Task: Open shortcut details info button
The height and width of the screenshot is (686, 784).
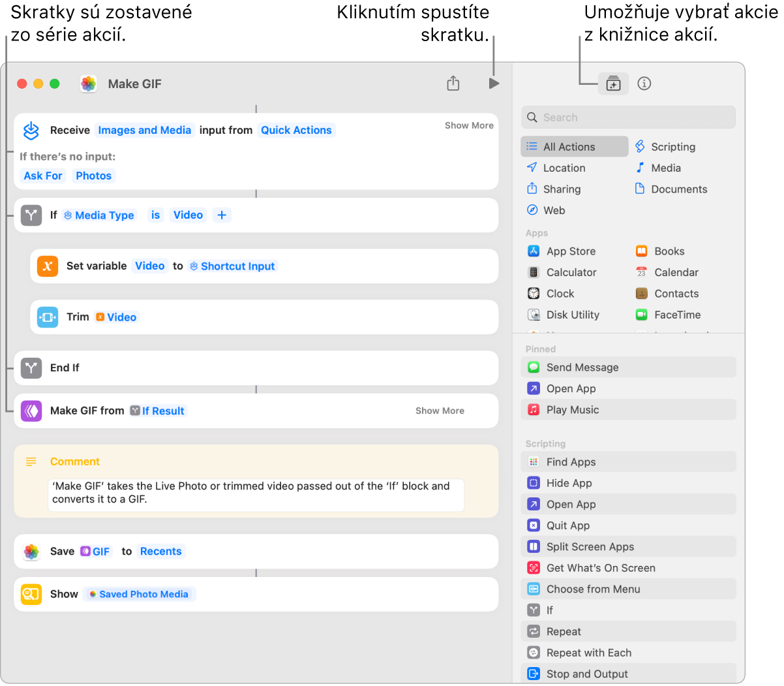Action: point(644,84)
